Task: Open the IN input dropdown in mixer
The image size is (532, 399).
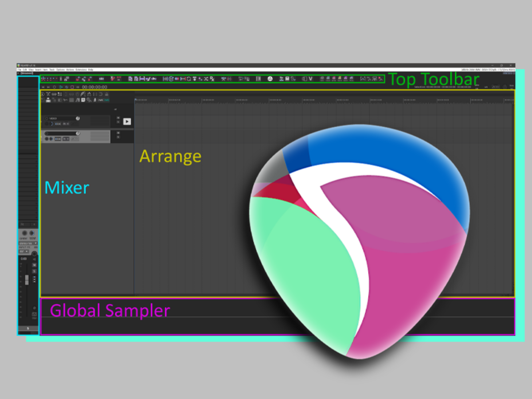Action: (24, 251)
